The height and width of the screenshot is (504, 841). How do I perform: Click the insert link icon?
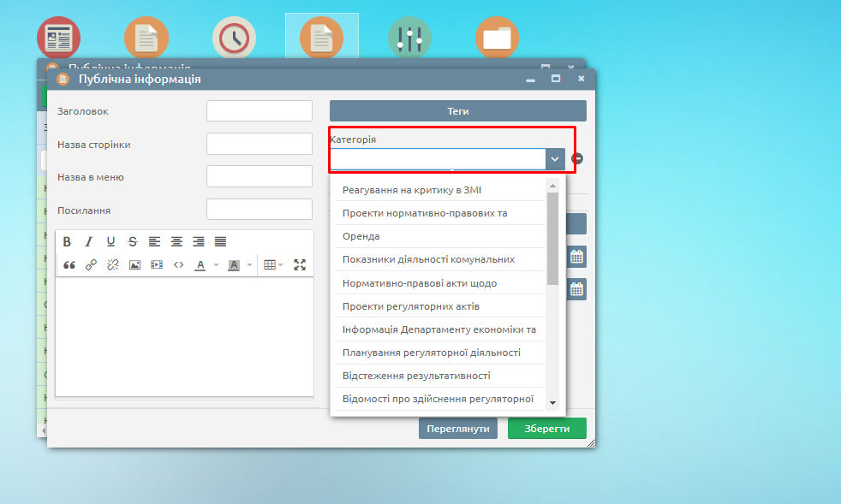click(91, 265)
